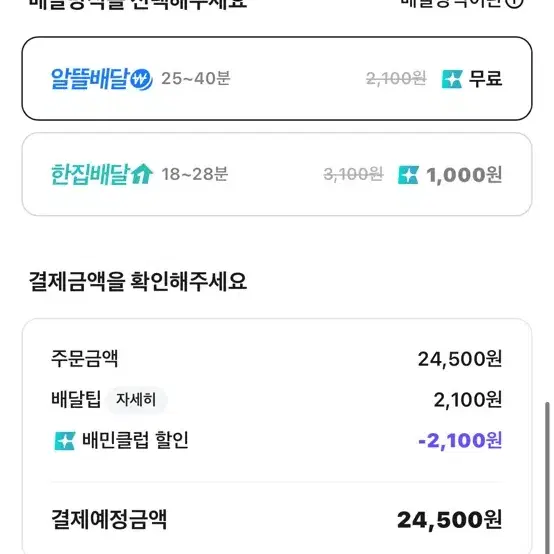Tap the strikethrough 2,100원 original fee
The image size is (554, 554).
396,79
